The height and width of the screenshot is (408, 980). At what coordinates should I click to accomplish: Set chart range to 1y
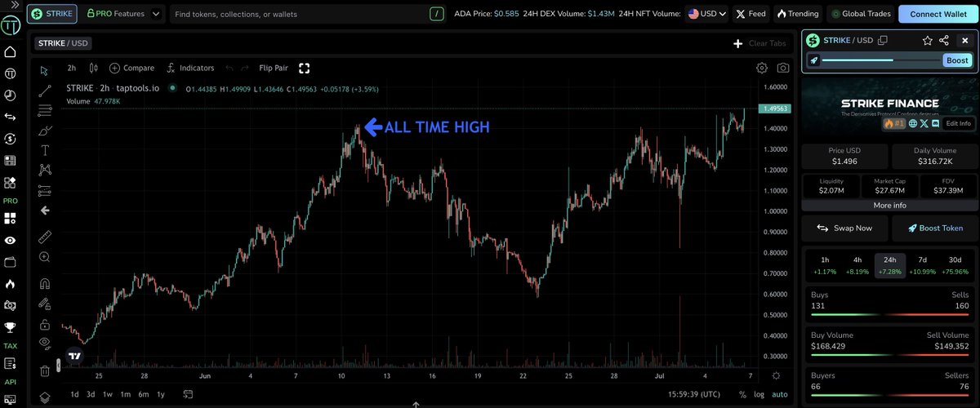[160, 394]
